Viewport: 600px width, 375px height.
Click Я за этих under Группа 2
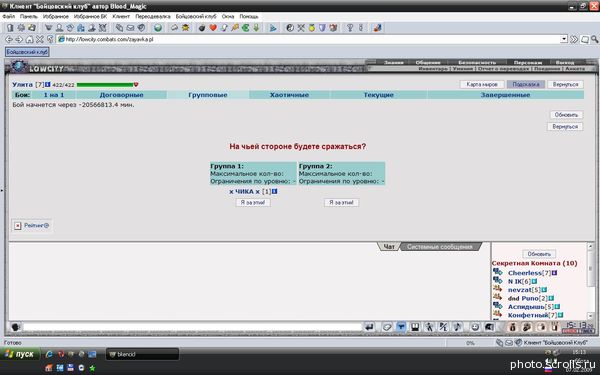pos(341,202)
